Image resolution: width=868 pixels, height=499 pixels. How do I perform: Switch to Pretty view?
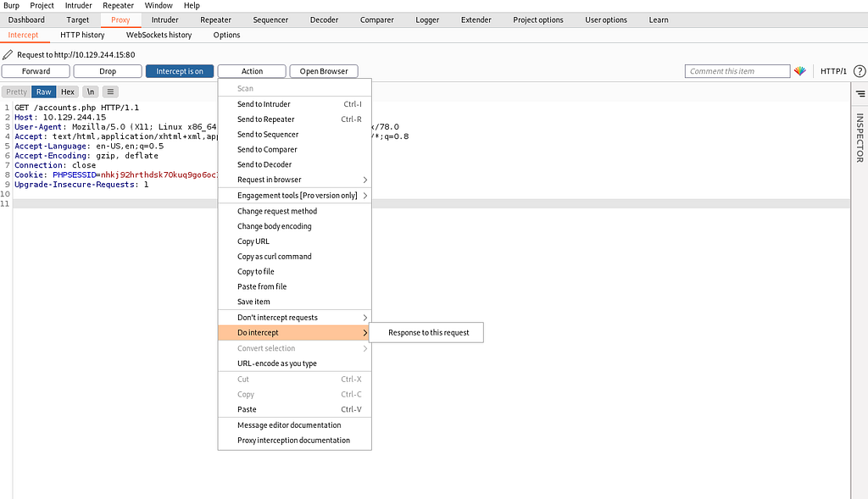[17, 91]
